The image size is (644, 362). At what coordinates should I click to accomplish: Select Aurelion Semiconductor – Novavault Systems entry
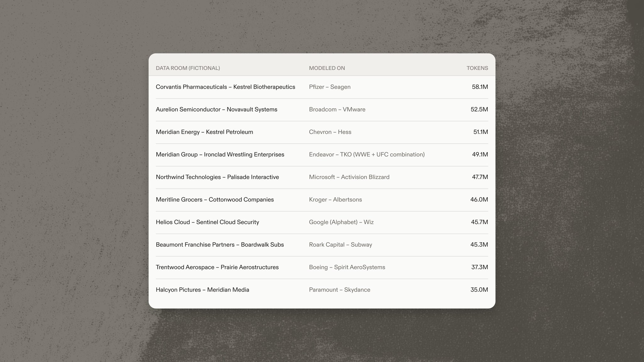click(x=322, y=110)
